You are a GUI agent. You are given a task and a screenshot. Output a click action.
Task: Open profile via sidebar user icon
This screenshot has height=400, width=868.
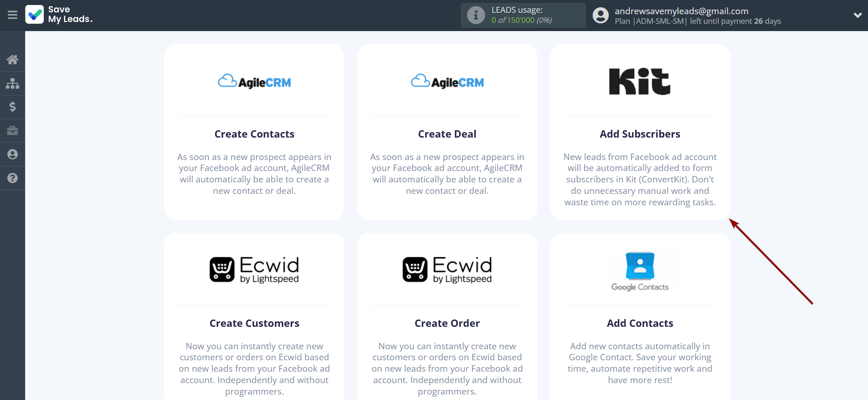pos(12,155)
